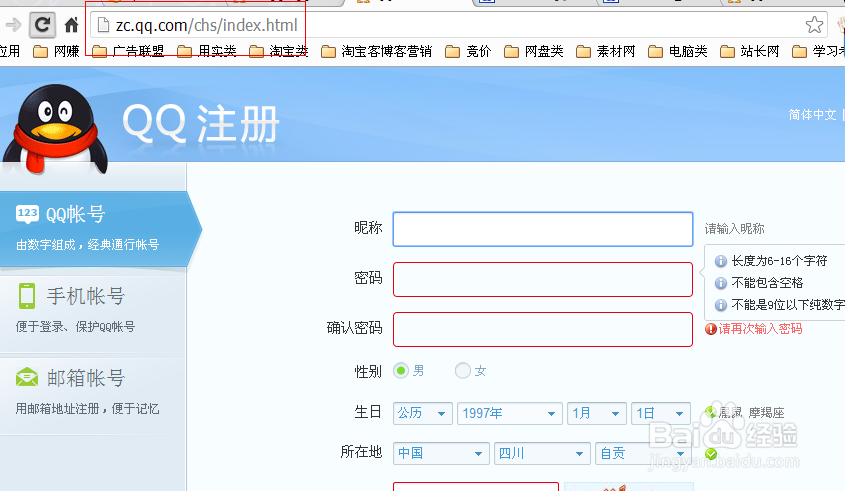Viewport: 845px width, 491px height.
Task: Click the green checkmark beside 所在地 row
Action: (x=711, y=454)
